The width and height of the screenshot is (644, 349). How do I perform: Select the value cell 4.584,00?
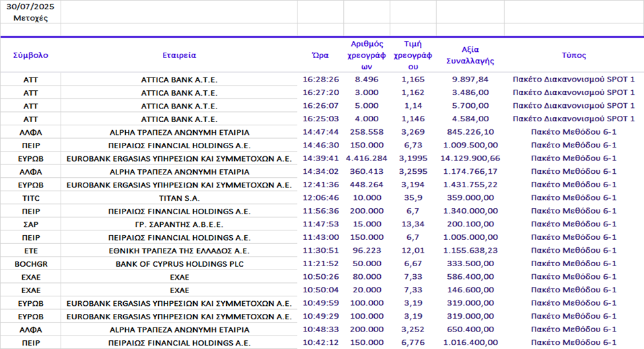(470, 119)
